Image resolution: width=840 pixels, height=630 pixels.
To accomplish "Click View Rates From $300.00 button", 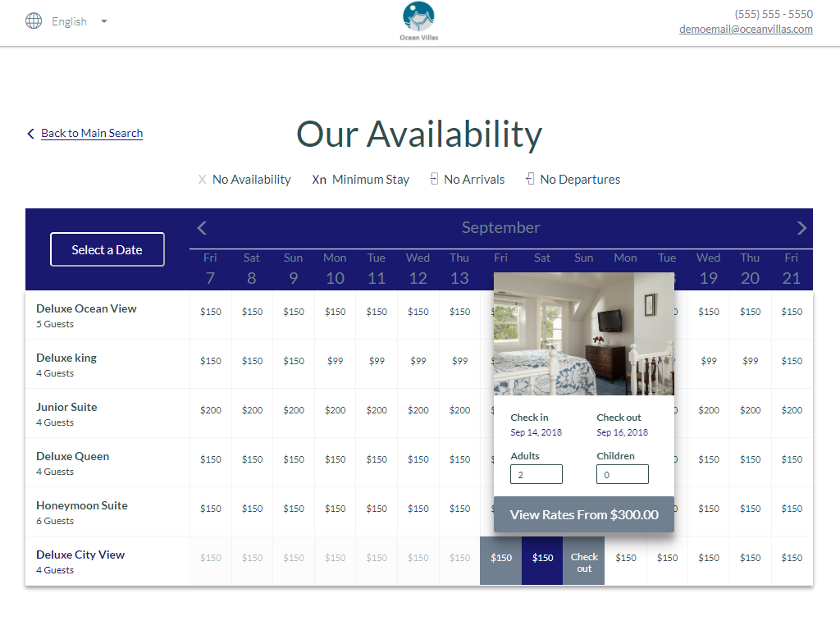I will click(584, 514).
